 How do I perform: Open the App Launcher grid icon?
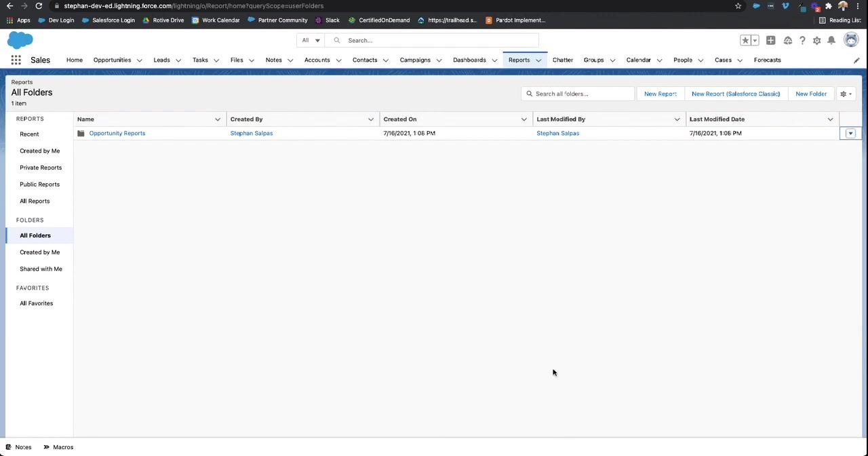(x=16, y=60)
